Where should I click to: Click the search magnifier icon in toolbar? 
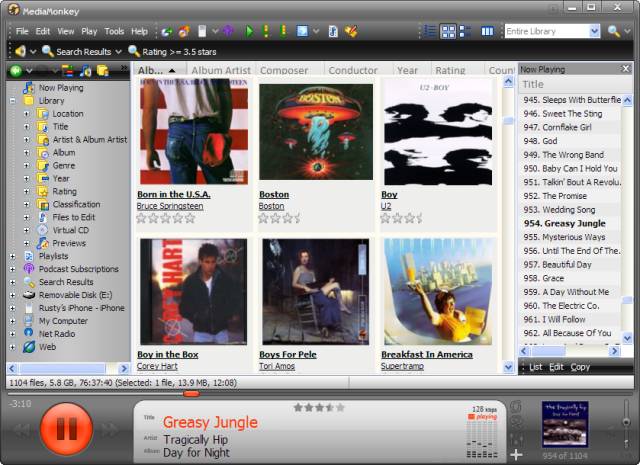point(613,31)
